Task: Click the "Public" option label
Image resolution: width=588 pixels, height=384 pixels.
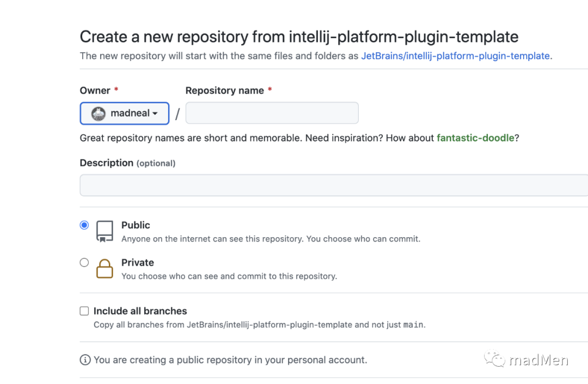Action: coord(136,225)
